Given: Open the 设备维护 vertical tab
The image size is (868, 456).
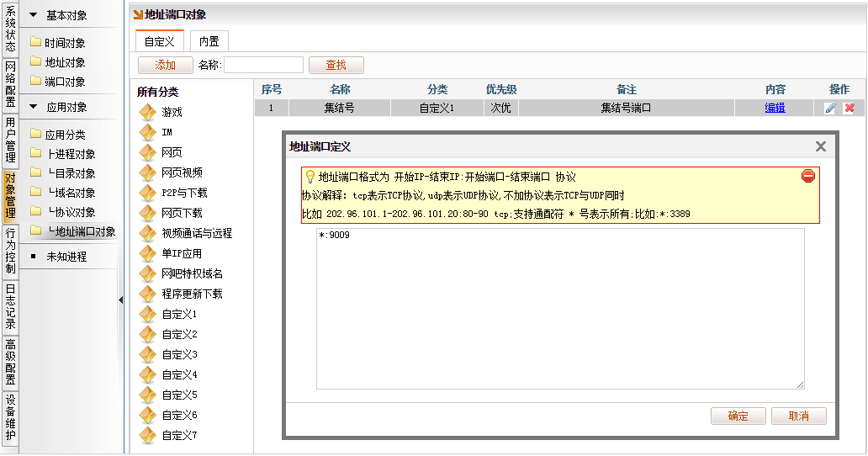Looking at the screenshot, I should pyautogui.click(x=11, y=418).
